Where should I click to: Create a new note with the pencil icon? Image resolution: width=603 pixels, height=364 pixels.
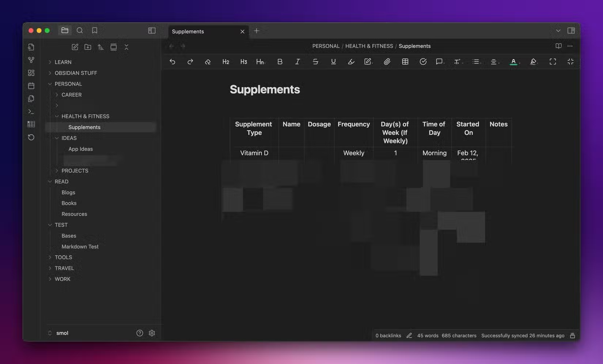click(75, 47)
